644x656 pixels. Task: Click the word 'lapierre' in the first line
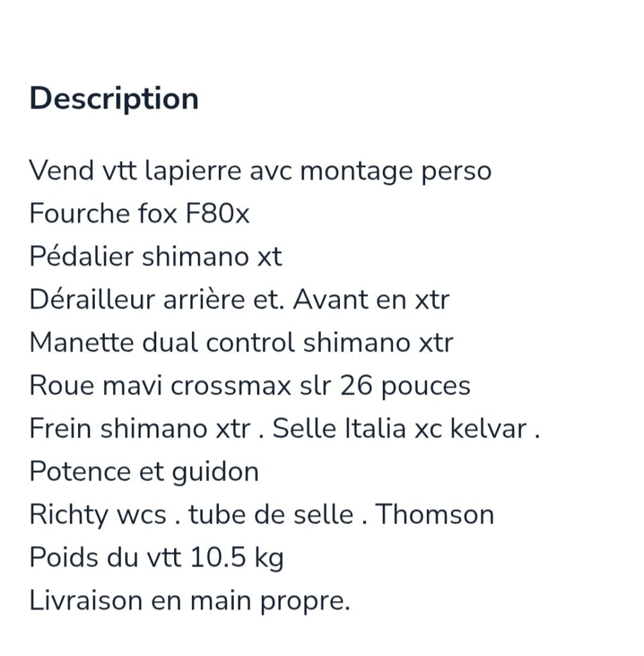tap(193, 172)
